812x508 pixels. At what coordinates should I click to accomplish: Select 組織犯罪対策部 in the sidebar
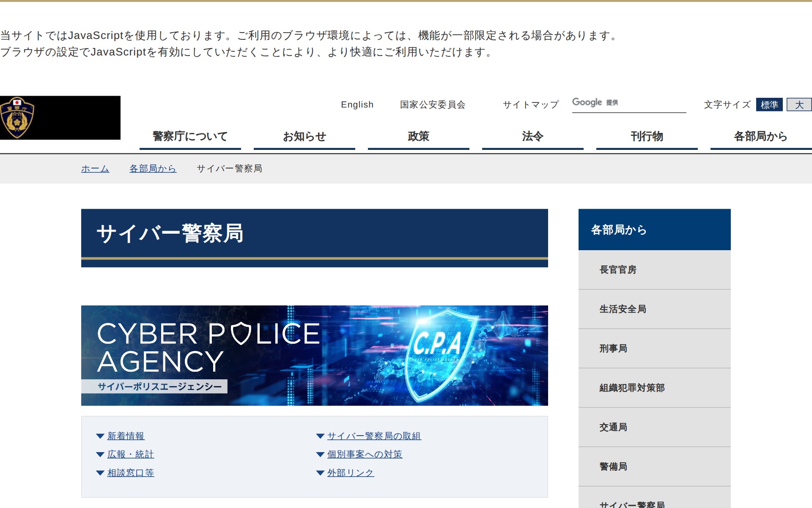click(x=632, y=388)
